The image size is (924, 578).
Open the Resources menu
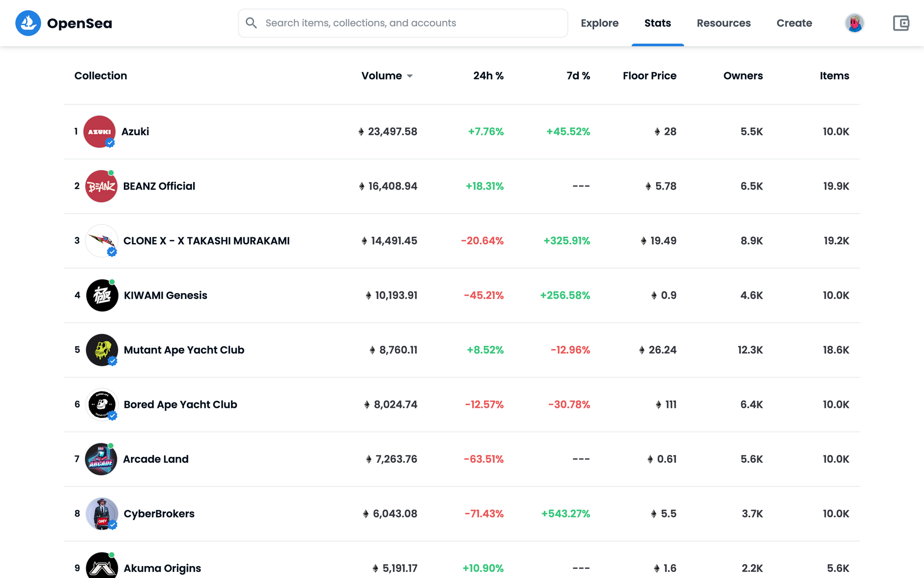coord(723,23)
